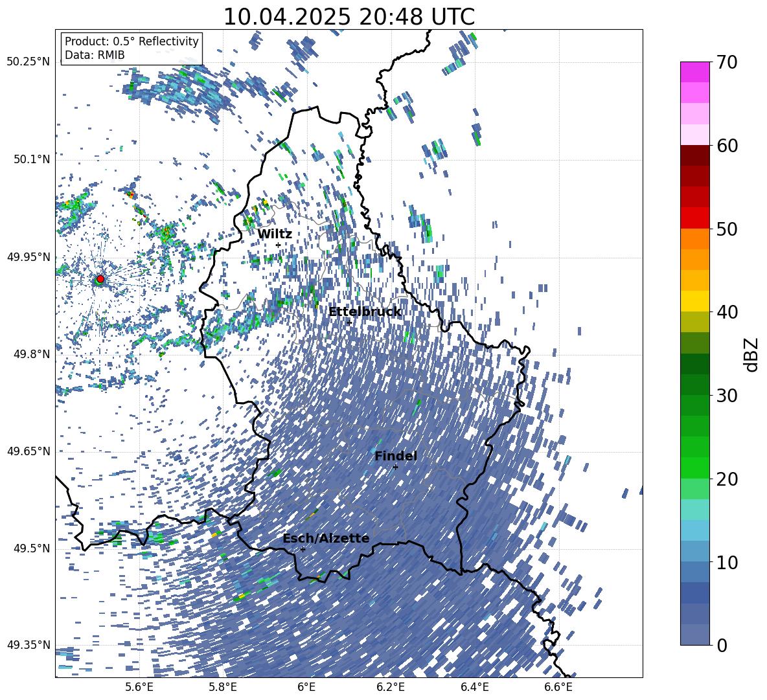Screen dimensions: 767x700
Task: Click the 50 colorbar tick label
Action: click(727, 229)
